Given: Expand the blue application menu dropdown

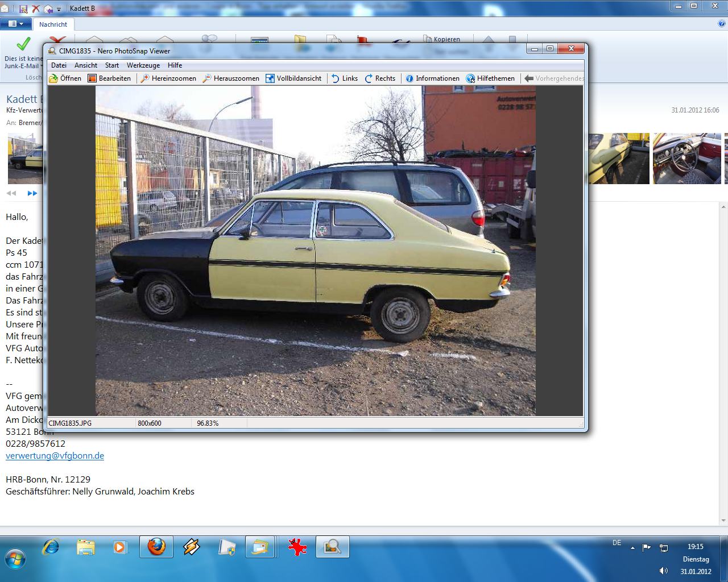Looking at the screenshot, I should (x=15, y=24).
